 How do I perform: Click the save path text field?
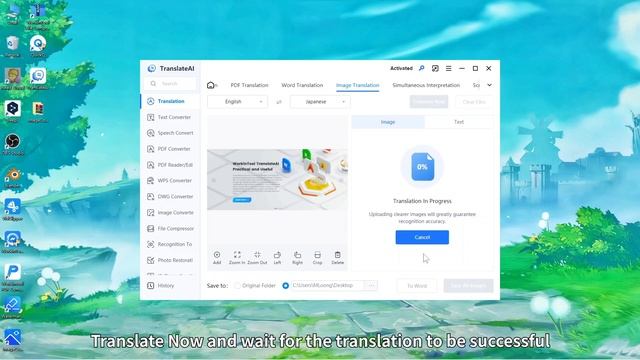(x=327, y=285)
